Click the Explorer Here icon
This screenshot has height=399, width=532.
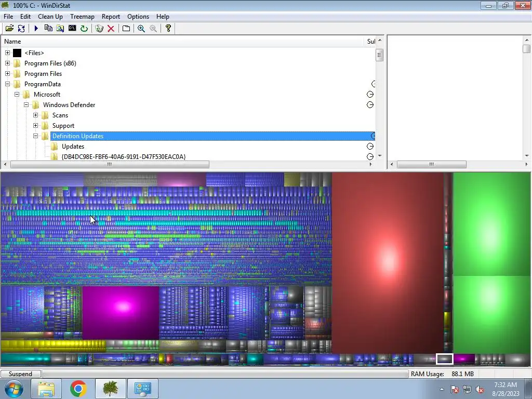pyautogui.click(x=60, y=28)
